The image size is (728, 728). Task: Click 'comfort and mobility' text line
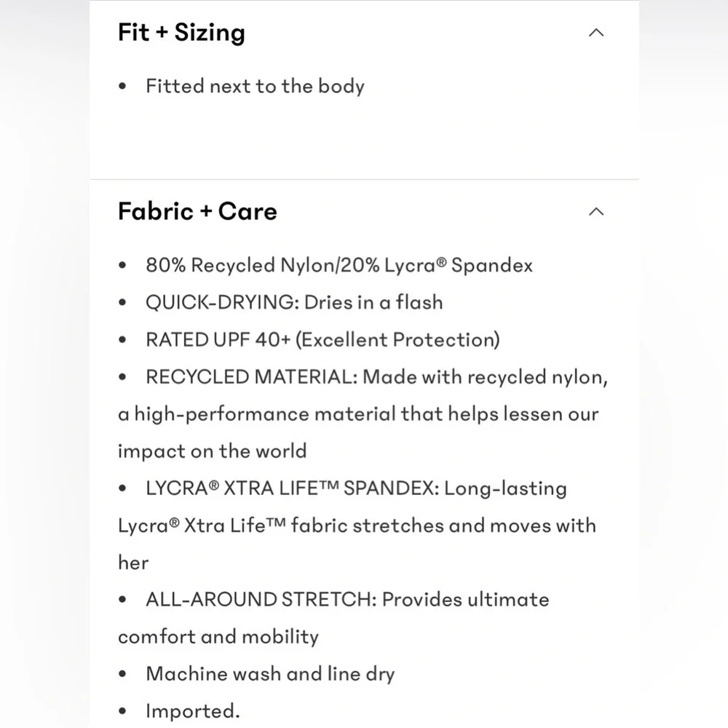218,636
